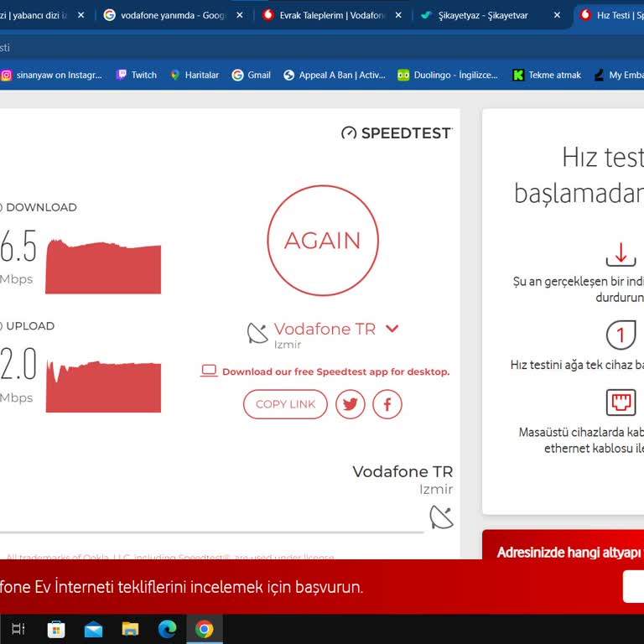The height and width of the screenshot is (644, 644).
Task: Click the download speed graph
Action: pos(103,267)
